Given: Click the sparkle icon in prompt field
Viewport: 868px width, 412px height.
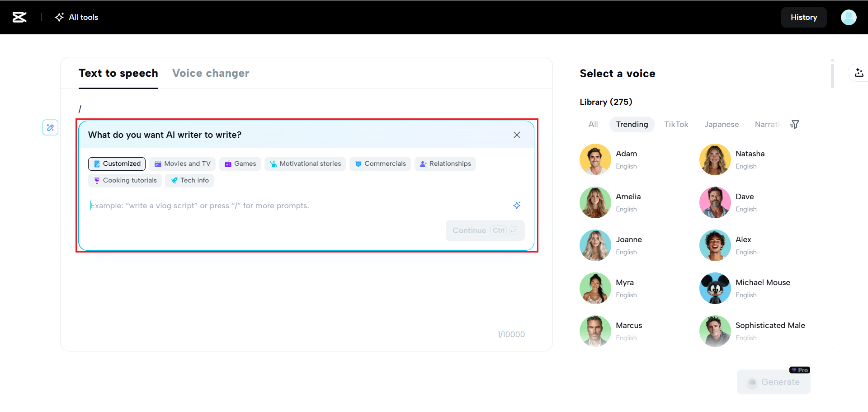Looking at the screenshot, I should tap(517, 206).
